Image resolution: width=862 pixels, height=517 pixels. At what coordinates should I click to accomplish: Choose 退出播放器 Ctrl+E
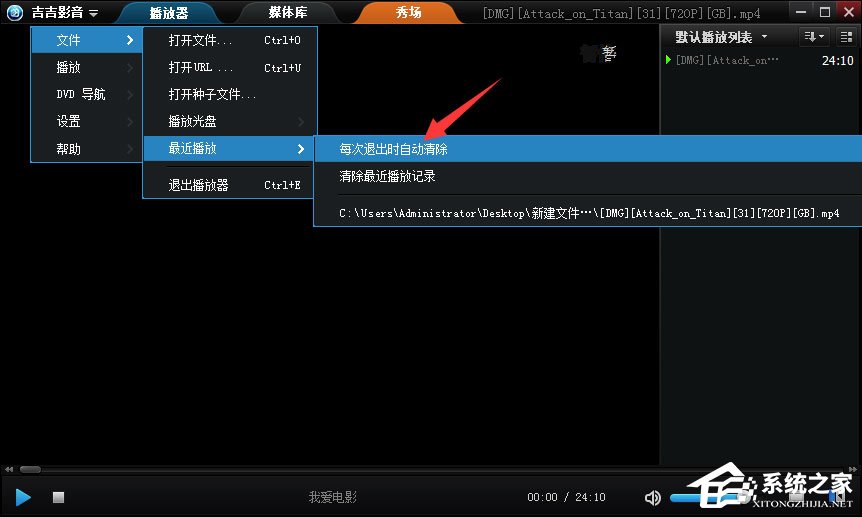(x=230, y=185)
